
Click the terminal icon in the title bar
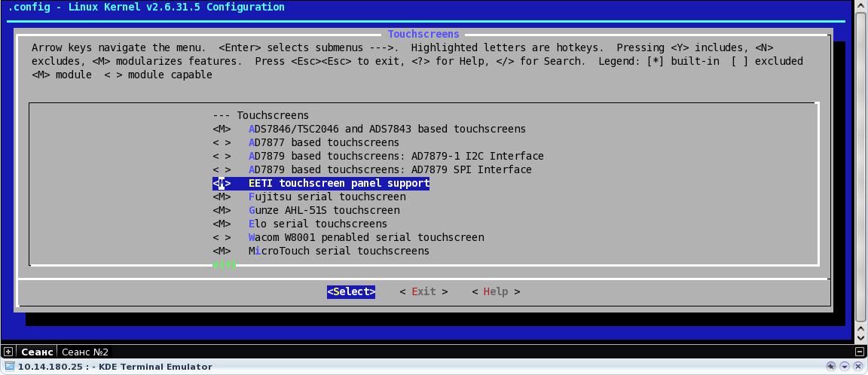pos(8,367)
